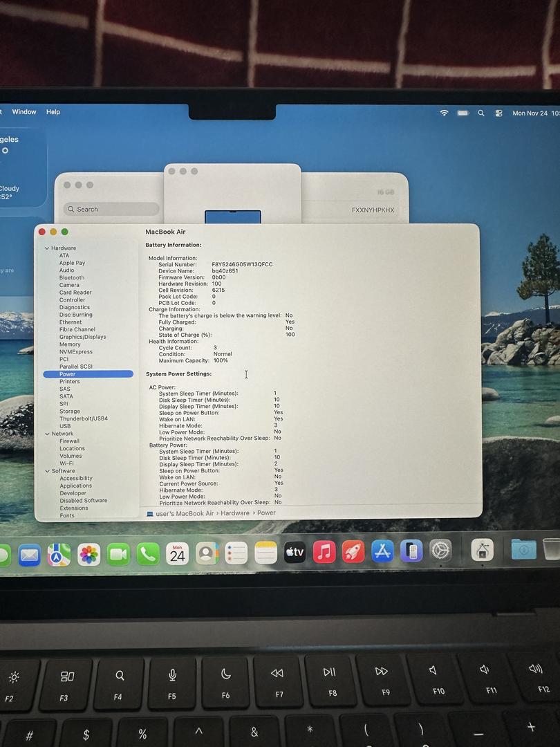Open the Notes app in the Dock

pos(265,553)
